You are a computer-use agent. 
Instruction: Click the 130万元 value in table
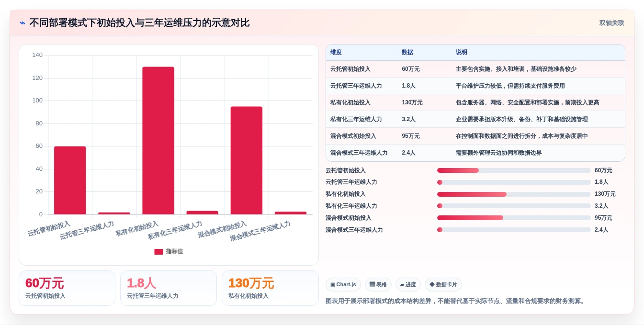(412, 103)
